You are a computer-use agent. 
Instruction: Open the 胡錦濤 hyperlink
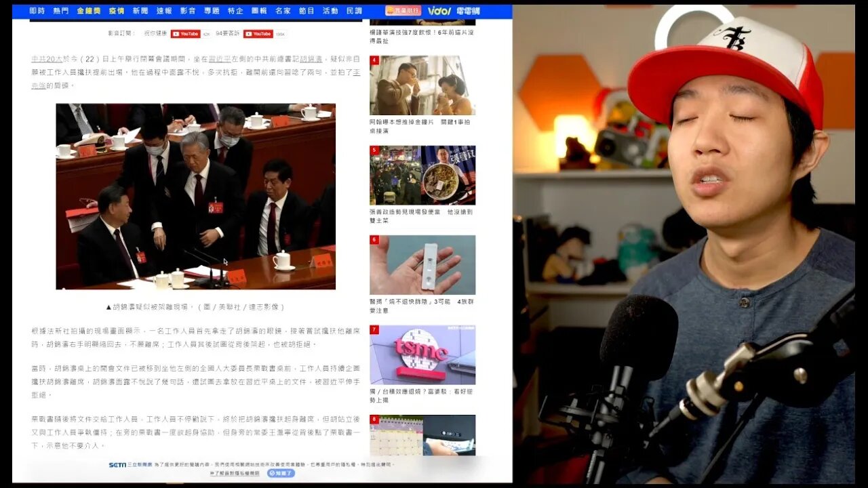311,60
